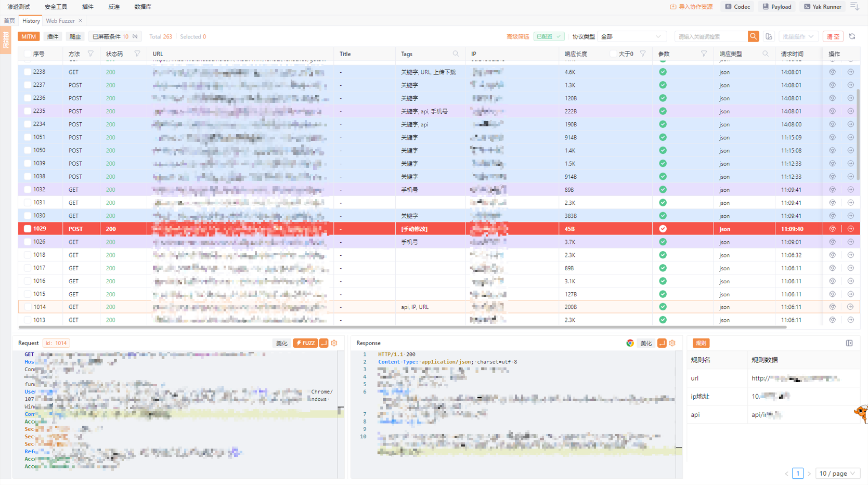The image size is (868, 485).
Task: Enable the 大于0 checkbox
Action: (x=613, y=54)
